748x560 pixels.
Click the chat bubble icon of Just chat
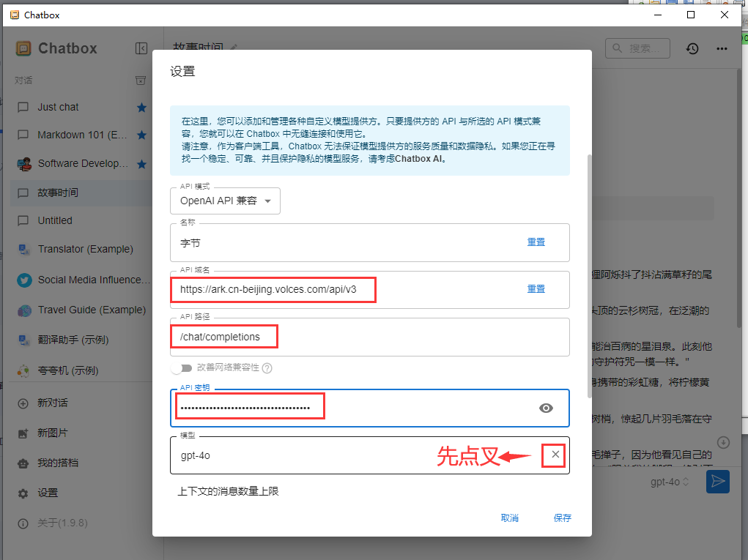23,107
